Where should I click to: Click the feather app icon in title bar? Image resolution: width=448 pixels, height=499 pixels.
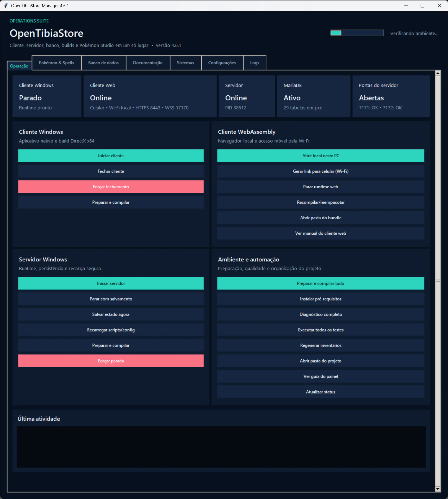pos(6,6)
